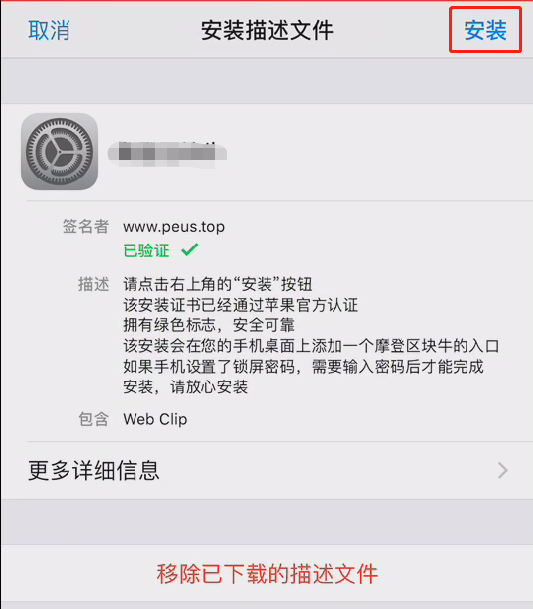Viewport: 533px width, 609px height.
Task: Click description line mentioning 摩登区块牛的入口
Action: (311, 346)
